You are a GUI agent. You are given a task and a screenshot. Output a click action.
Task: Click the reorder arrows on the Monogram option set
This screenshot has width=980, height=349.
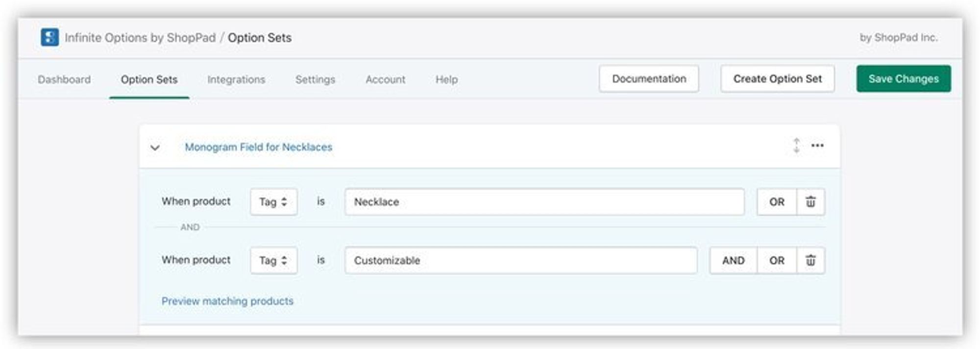point(796,146)
